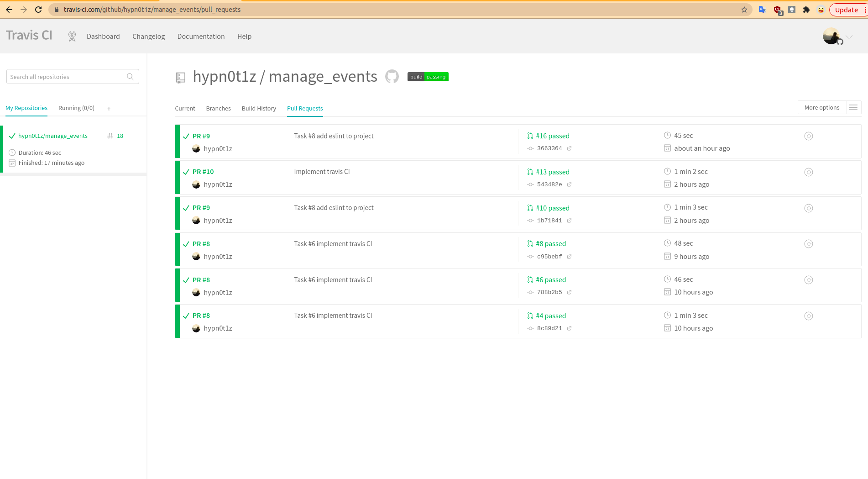Click the calendar icon showing 9 hours ago

(667, 256)
